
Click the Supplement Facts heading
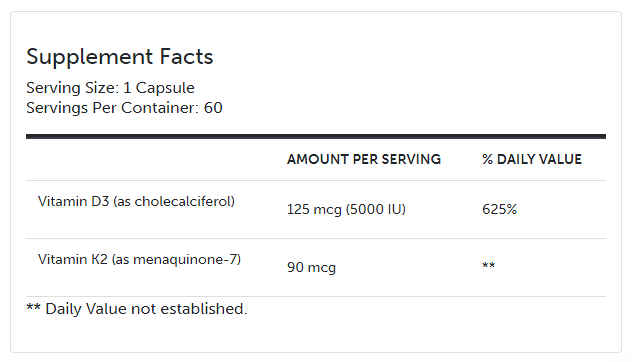[120, 57]
